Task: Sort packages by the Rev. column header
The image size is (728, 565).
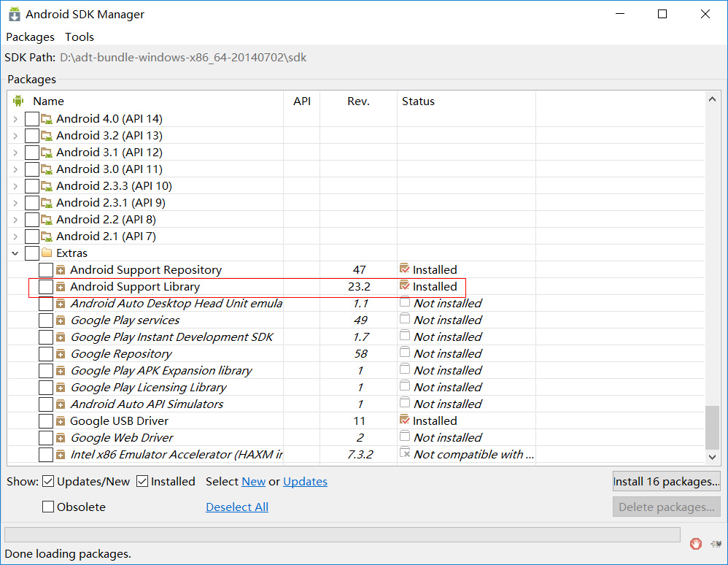Action: (x=358, y=101)
